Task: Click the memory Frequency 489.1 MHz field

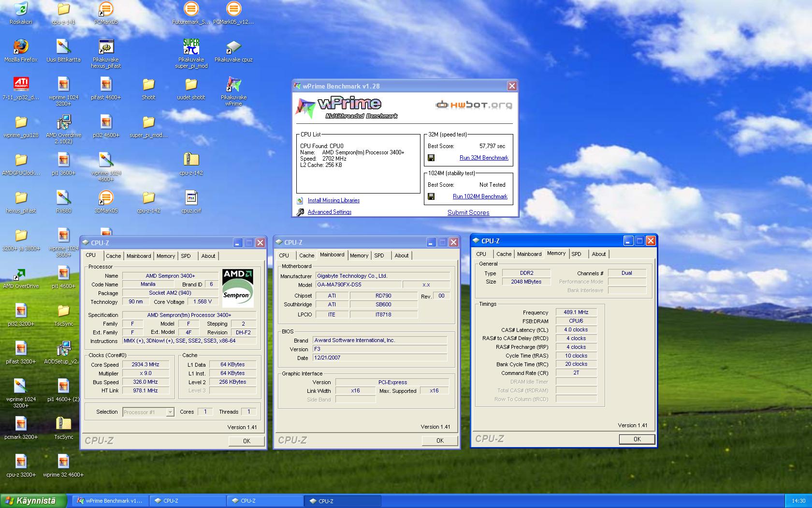Action: [x=576, y=312]
